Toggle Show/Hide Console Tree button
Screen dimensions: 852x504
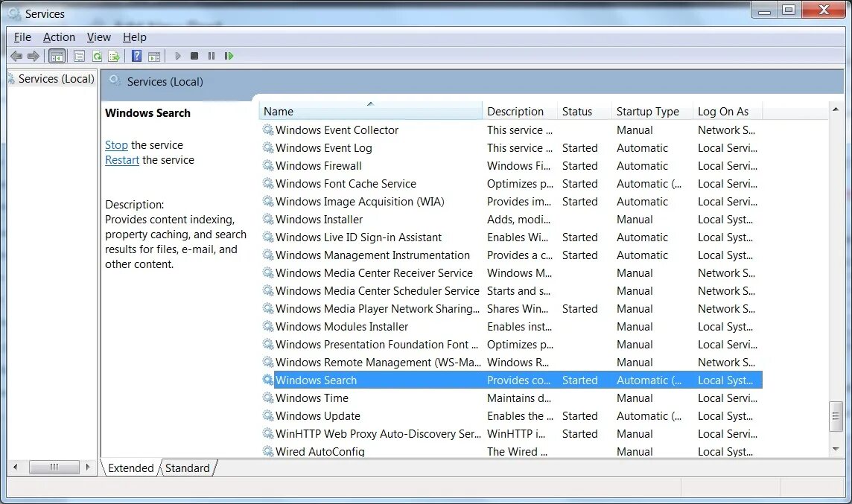pyautogui.click(x=57, y=56)
